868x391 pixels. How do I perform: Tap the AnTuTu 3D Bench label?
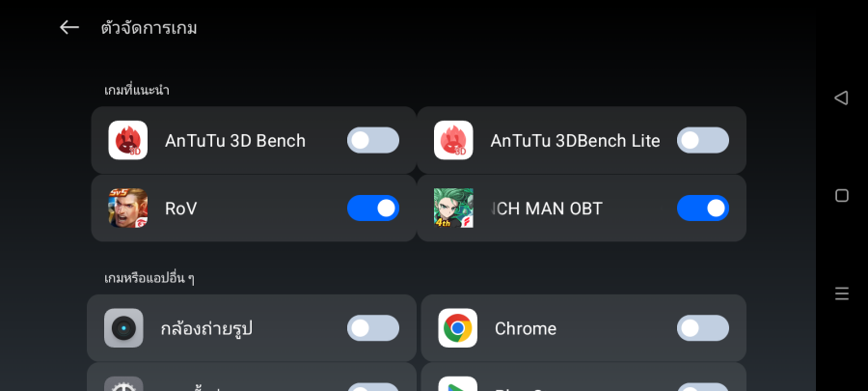235,140
